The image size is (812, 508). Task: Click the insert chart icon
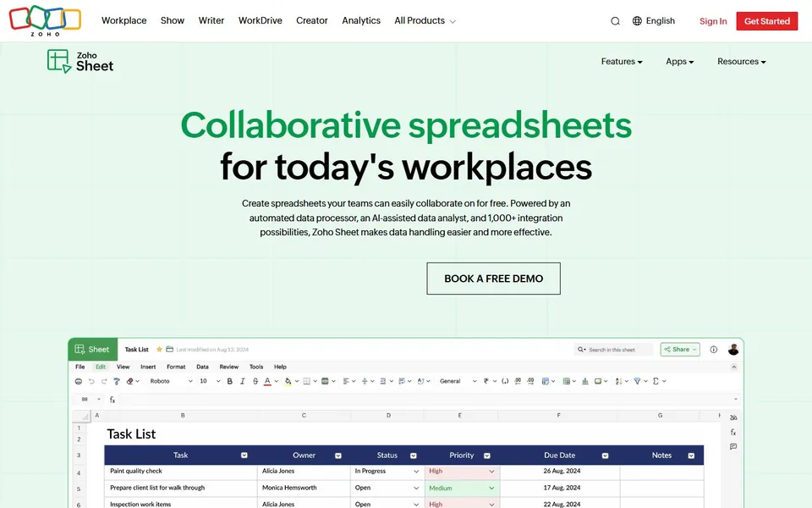pyautogui.click(x=585, y=381)
